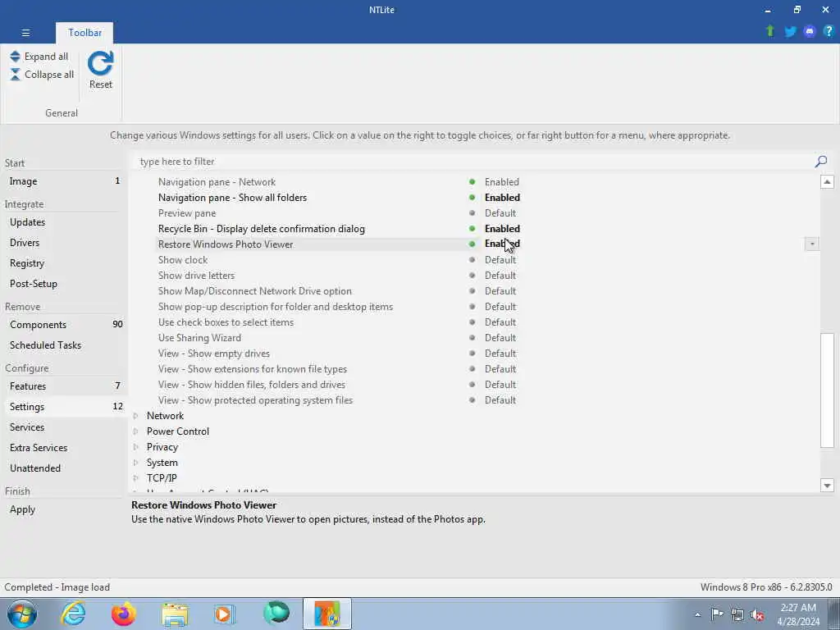
Task: Click the network tray icon
Action: tap(737, 614)
